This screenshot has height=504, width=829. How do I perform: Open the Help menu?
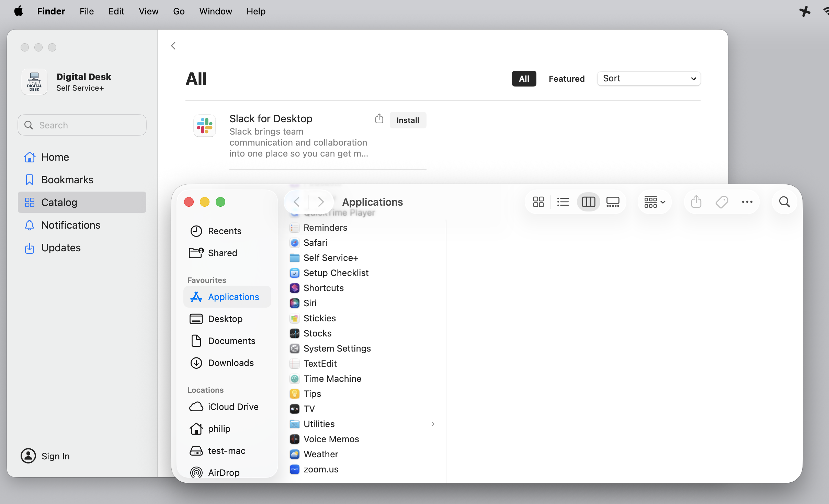[256, 11]
